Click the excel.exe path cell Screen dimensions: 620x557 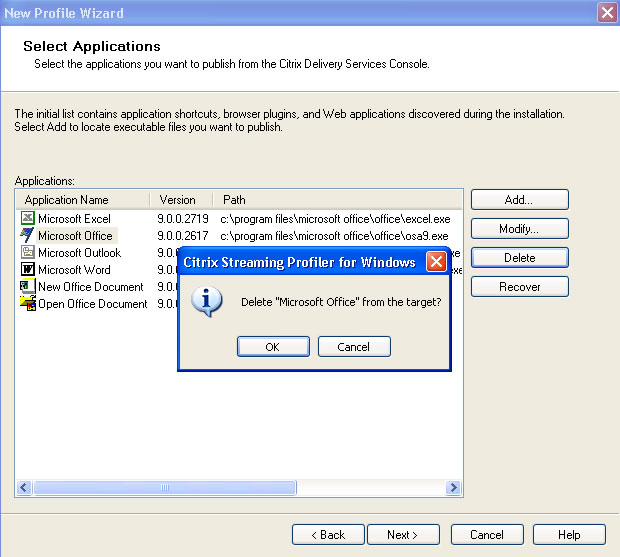click(335, 219)
